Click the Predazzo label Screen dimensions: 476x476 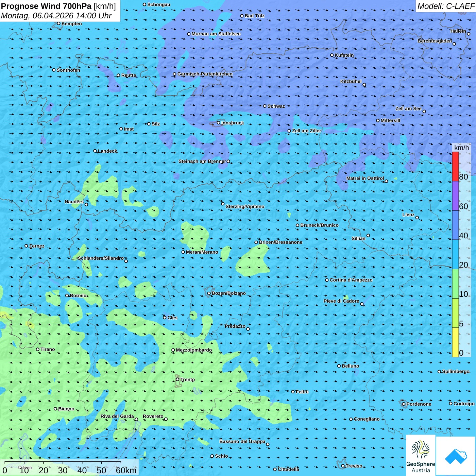click(235, 326)
